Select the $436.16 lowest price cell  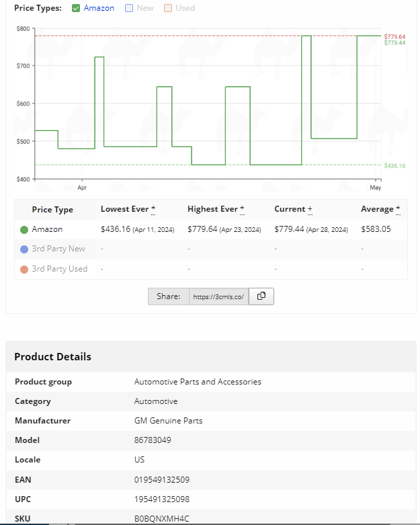pyautogui.click(x=138, y=229)
